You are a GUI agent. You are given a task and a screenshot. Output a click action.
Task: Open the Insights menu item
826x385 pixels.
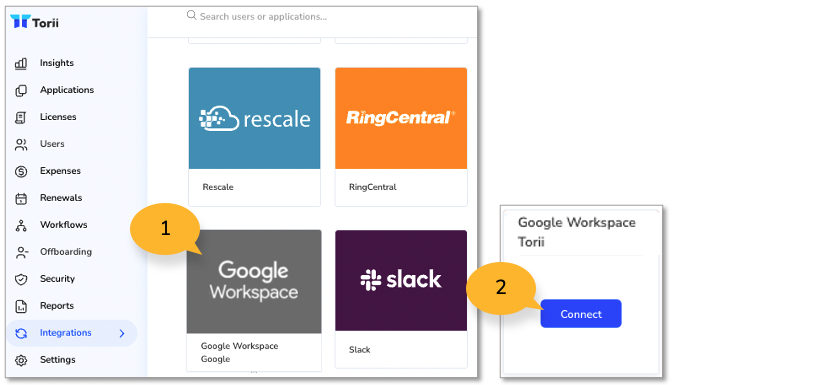click(x=57, y=63)
